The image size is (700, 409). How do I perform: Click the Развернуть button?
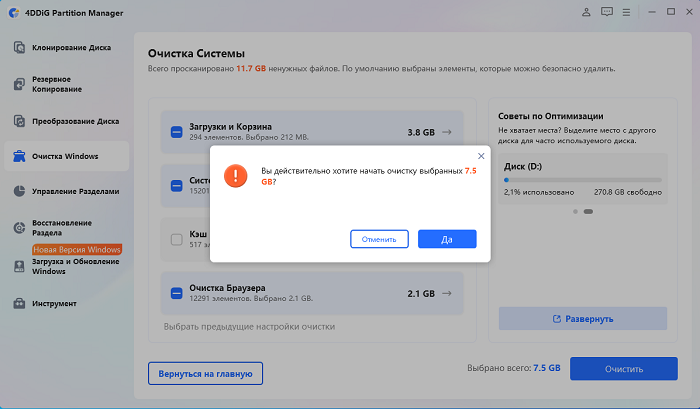[583, 319]
